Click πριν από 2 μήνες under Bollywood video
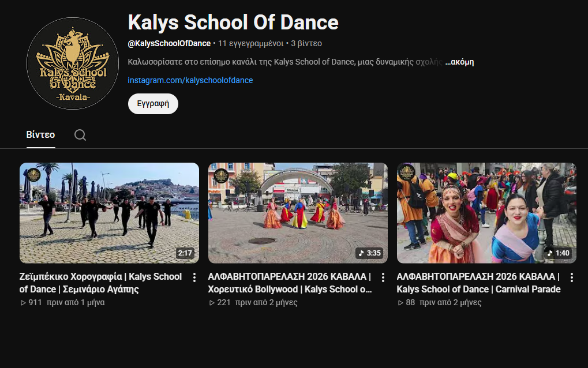The height and width of the screenshot is (368, 588). coord(266,302)
